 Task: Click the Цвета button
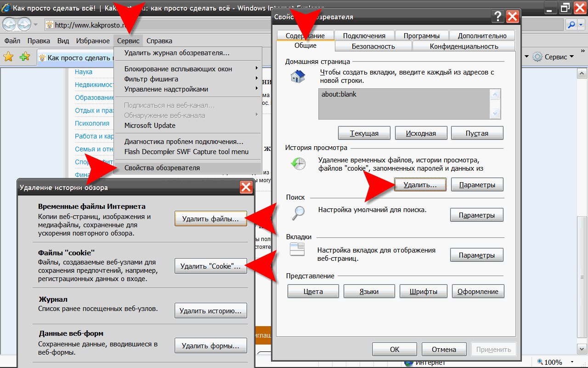click(x=313, y=291)
